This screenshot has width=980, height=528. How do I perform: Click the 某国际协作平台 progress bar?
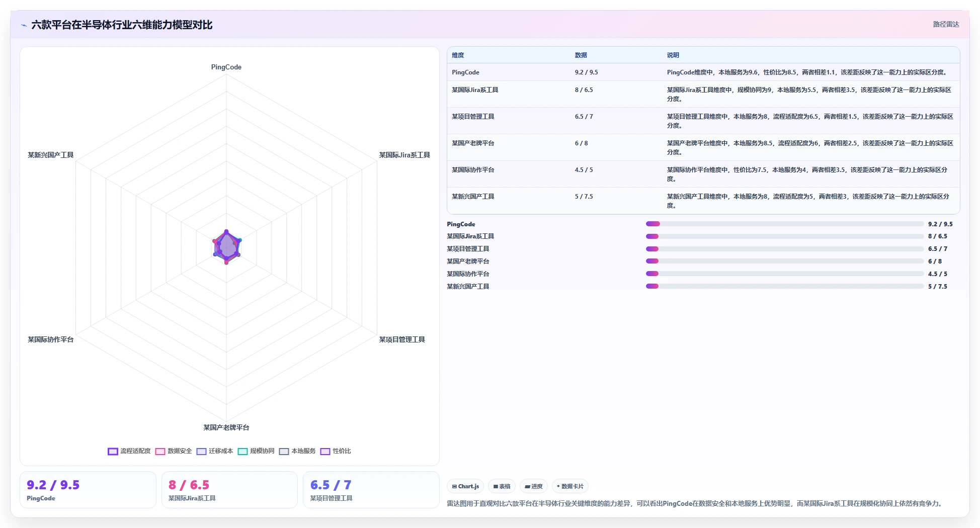click(785, 274)
